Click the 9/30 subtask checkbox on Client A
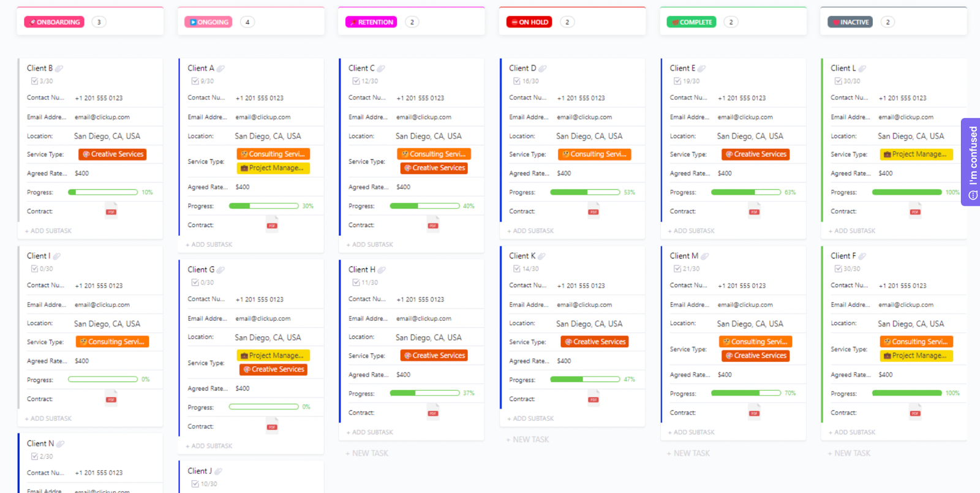Viewport: 980px width, 493px height. pyautogui.click(x=195, y=81)
